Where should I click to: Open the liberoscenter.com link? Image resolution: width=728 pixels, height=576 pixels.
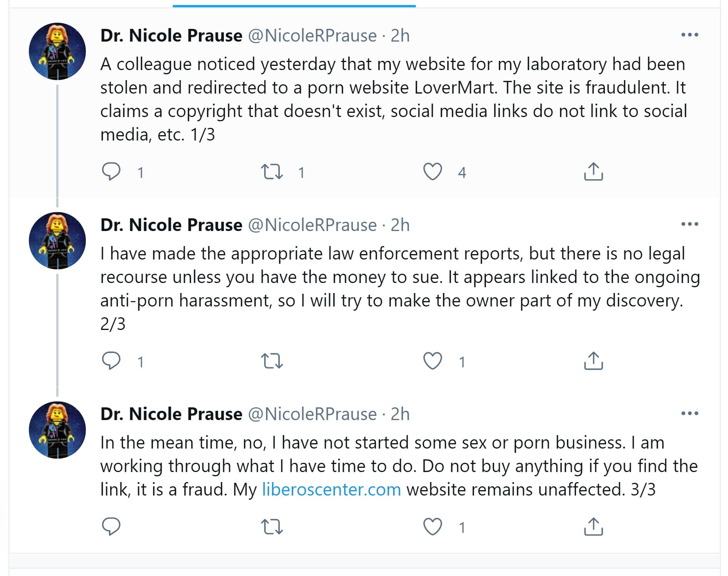coord(331,490)
